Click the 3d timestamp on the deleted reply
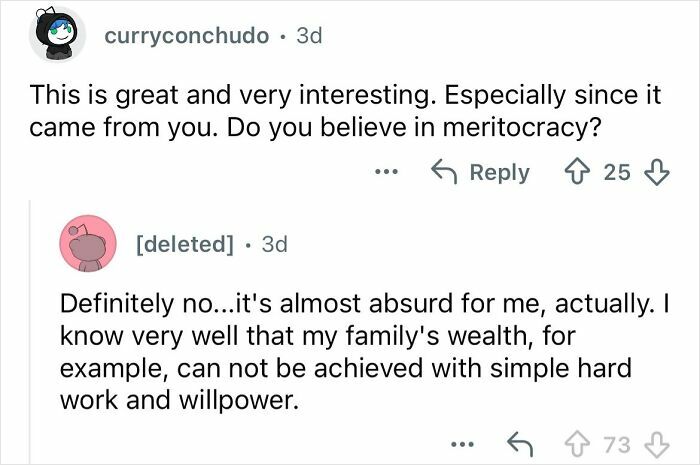Image resolution: width=700 pixels, height=465 pixels. point(273,244)
